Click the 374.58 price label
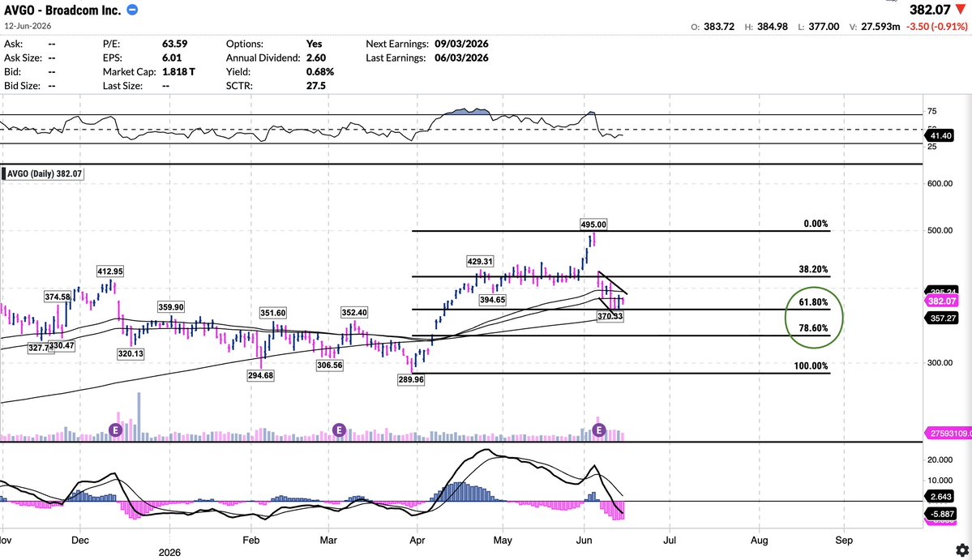The image size is (972, 560). pos(58,297)
